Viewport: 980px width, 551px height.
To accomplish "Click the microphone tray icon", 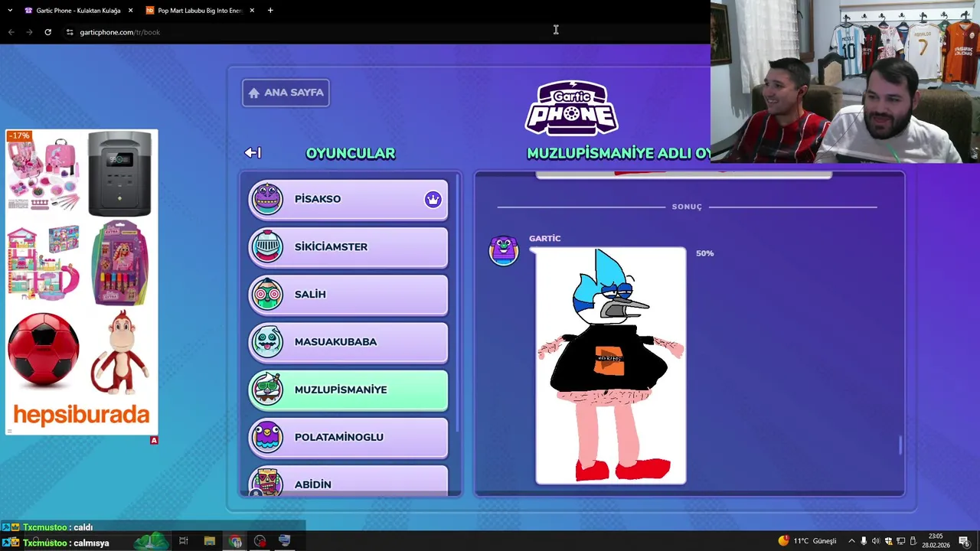I will click(864, 541).
